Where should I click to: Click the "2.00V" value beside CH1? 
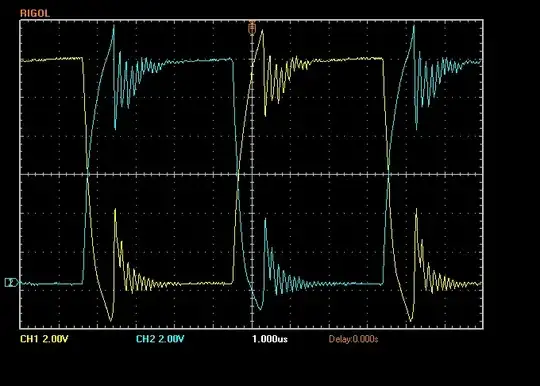(55, 339)
